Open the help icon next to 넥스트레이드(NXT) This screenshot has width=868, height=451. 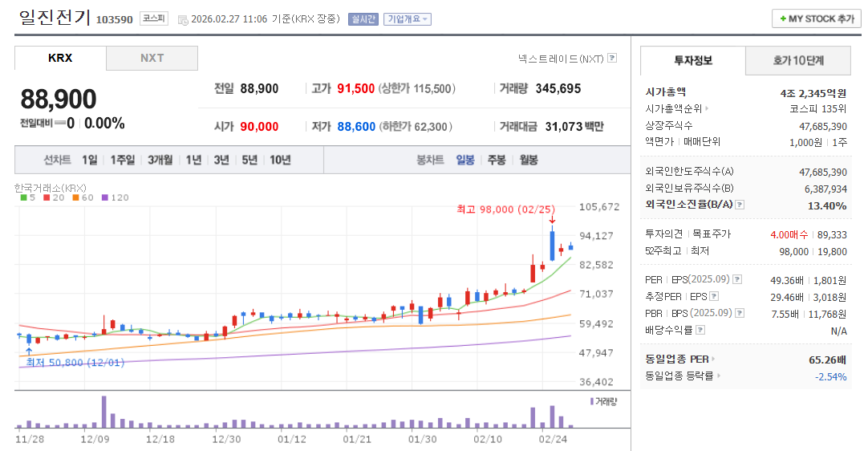pos(612,58)
